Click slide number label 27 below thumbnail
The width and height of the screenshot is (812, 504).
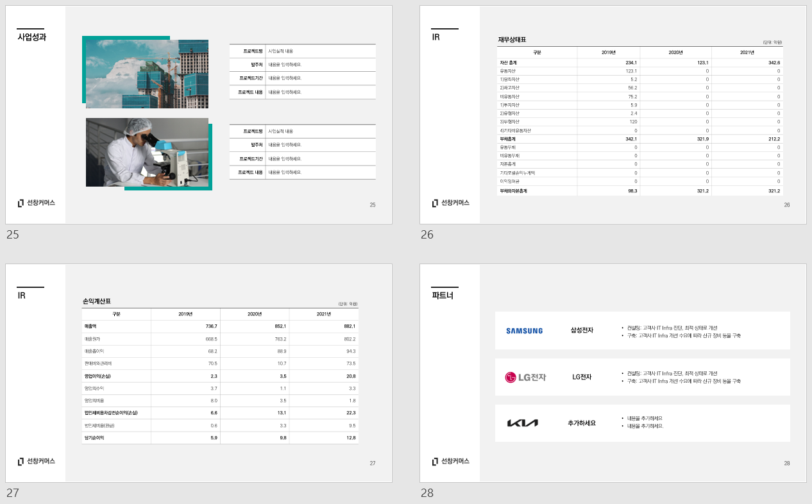pyautogui.click(x=13, y=493)
